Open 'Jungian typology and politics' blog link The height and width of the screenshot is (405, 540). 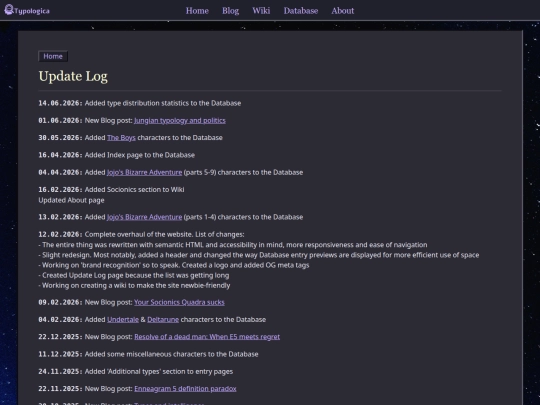click(x=180, y=121)
